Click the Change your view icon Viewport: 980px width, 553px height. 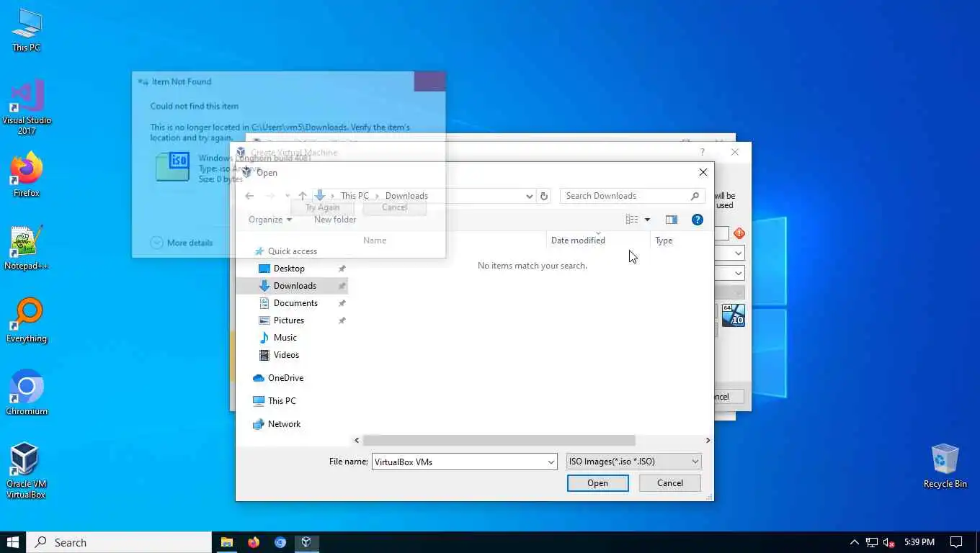click(632, 220)
